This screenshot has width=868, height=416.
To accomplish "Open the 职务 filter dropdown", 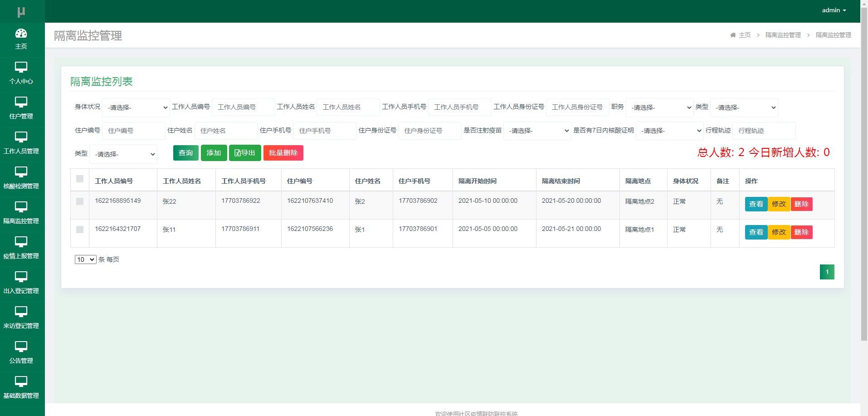I will coord(660,108).
